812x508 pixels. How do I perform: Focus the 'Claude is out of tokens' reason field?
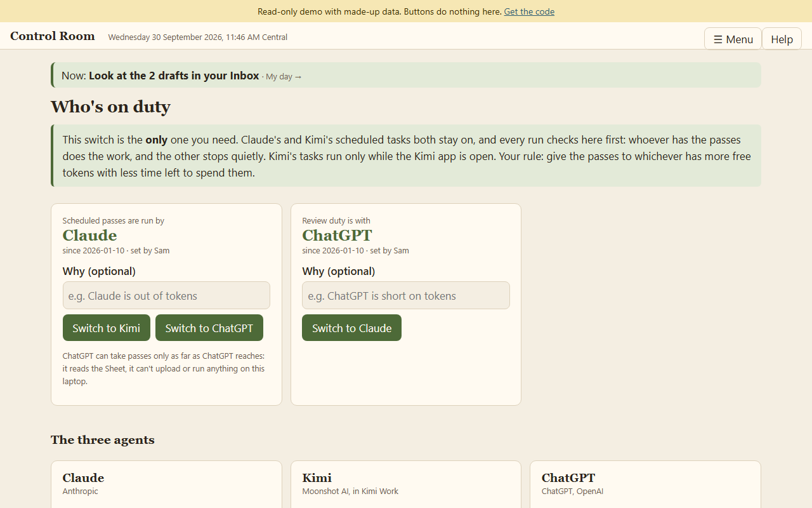[166, 295]
